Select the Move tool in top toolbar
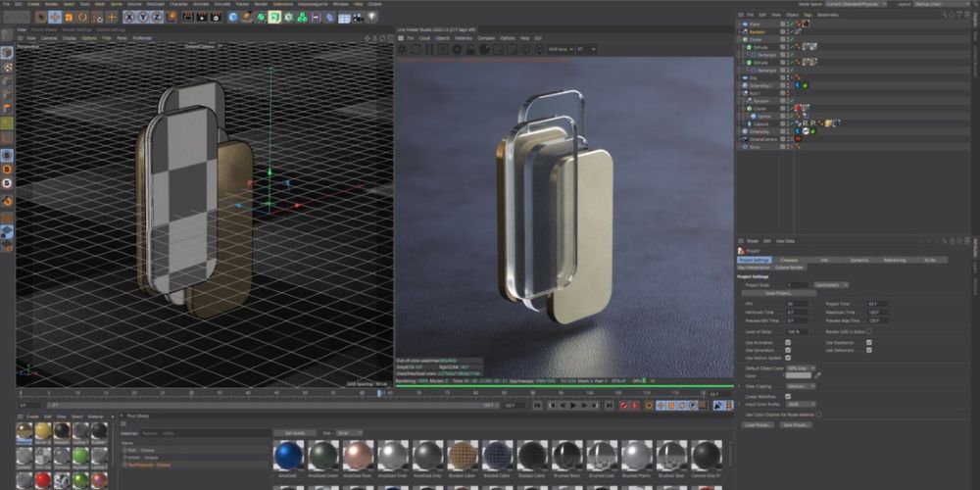Viewport: 980px width, 490px height. click(55, 17)
